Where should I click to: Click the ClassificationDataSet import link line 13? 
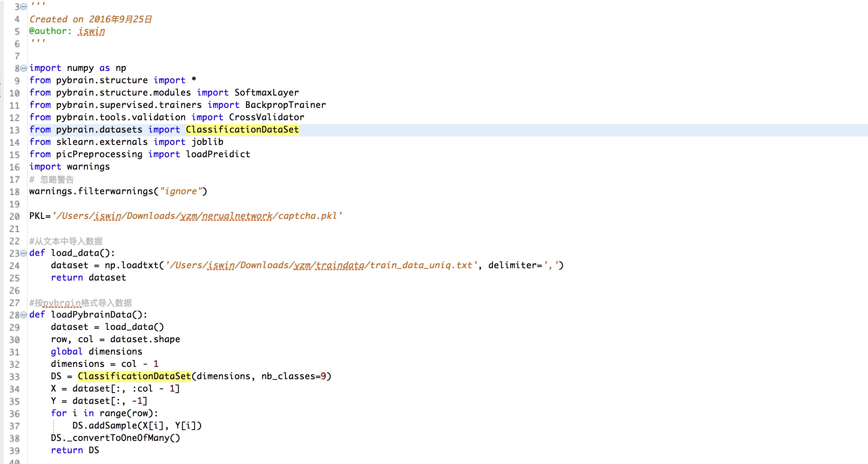coord(241,129)
